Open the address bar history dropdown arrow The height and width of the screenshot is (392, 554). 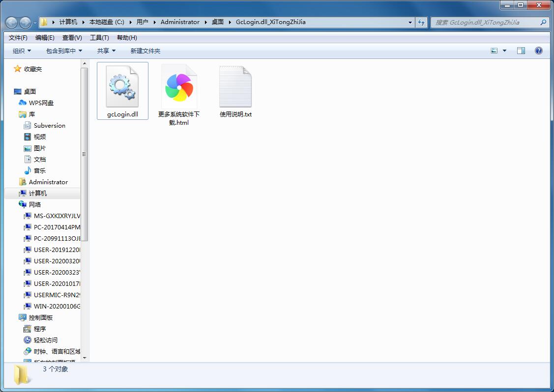[x=410, y=22]
